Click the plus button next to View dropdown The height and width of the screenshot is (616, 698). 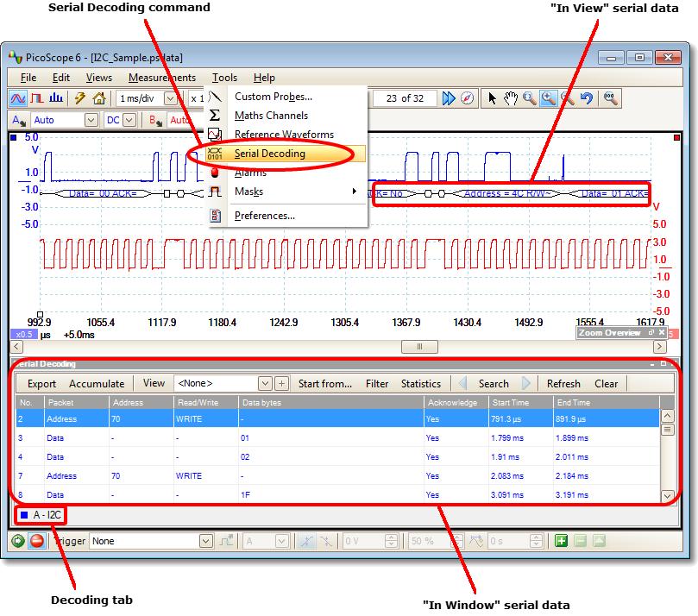click(281, 383)
